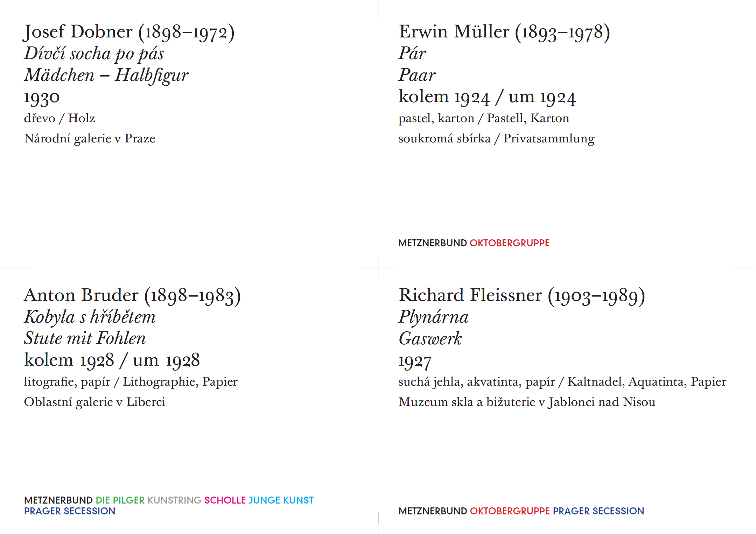Click the Erwin Müller heading
The height and width of the screenshot is (534, 756).
504,32
